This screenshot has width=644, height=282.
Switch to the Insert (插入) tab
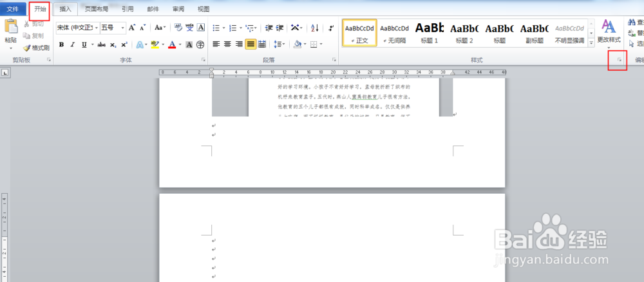[x=65, y=8]
